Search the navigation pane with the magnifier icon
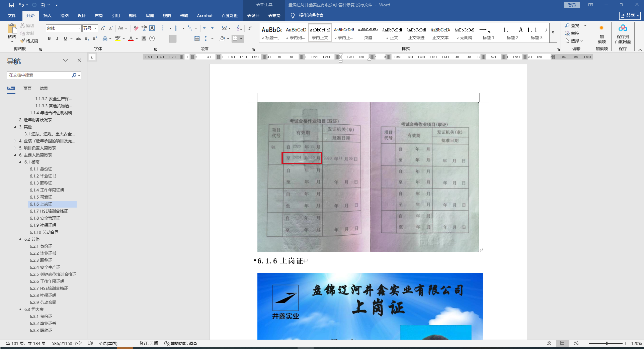Image resolution: width=644 pixels, height=349 pixels. (74, 75)
